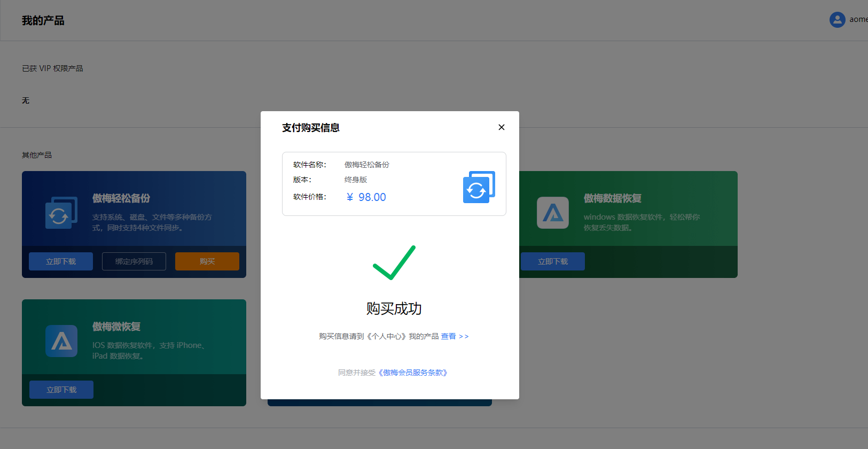Click the 傲梅数据恢复 card title
The width and height of the screenshot is (868, 449).
click(613, 198)
